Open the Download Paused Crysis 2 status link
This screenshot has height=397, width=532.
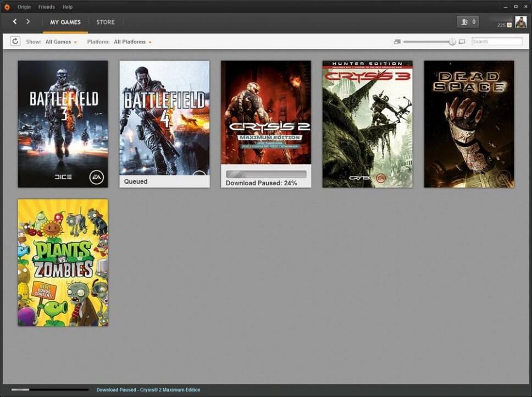click(148, 390)
